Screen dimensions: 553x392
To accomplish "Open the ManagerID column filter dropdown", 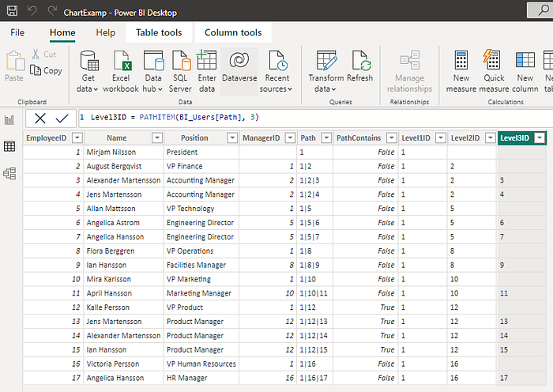I will [290, 138].
